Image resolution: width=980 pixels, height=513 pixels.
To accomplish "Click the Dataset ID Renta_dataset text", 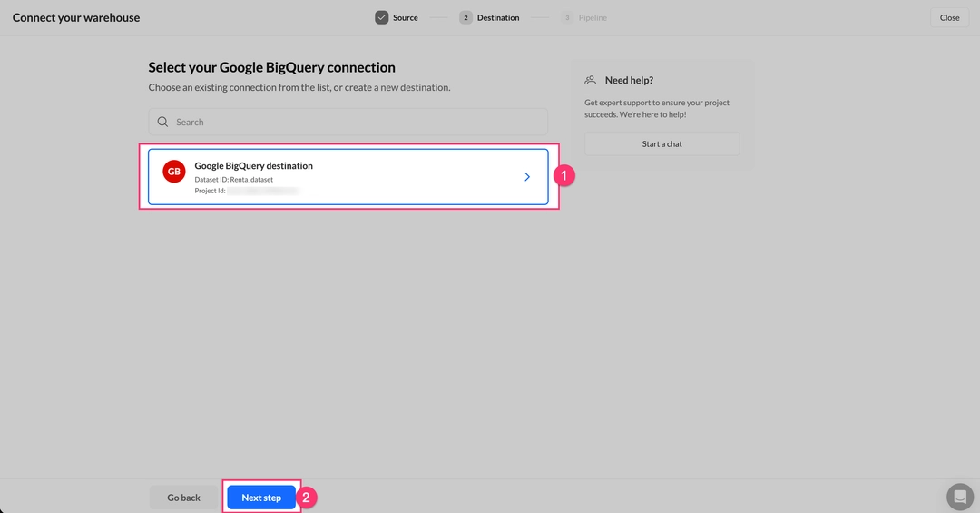I will click(x=234, y=179).
